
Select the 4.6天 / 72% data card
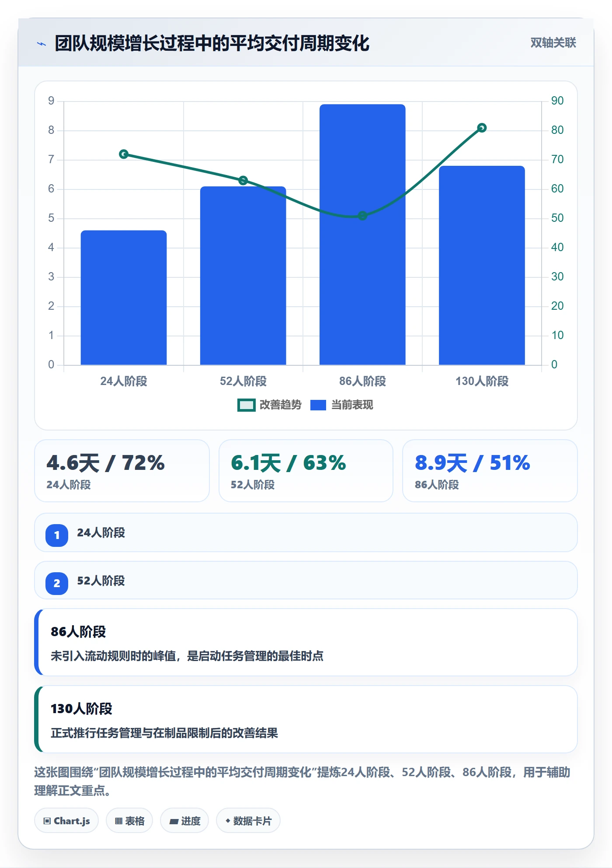[x=122, y=471]
